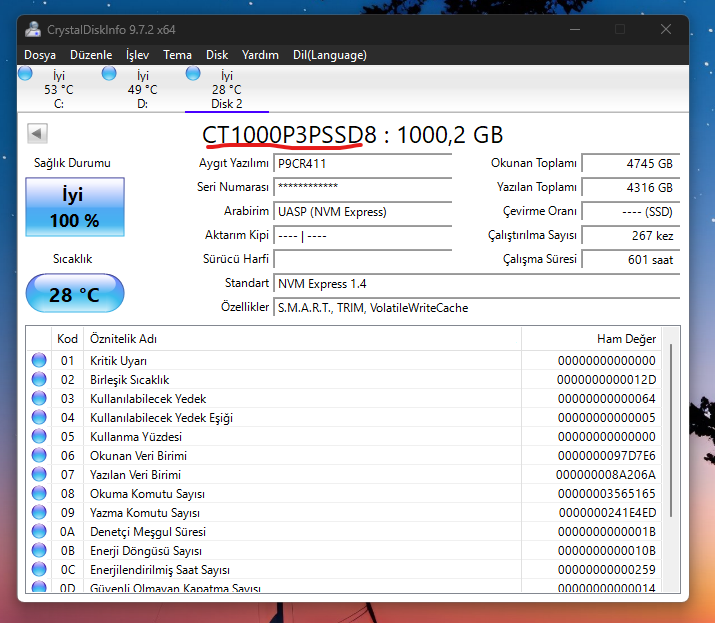Click status orb of Kullanılabilecek Yedek Eşiği row
Image resolution: width=715 pixels, height=623 pixels.
click(x=39, y=417)
